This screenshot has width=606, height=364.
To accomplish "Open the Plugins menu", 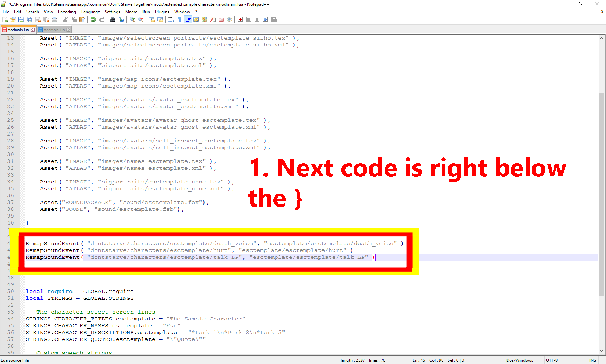I will (162, 12).
